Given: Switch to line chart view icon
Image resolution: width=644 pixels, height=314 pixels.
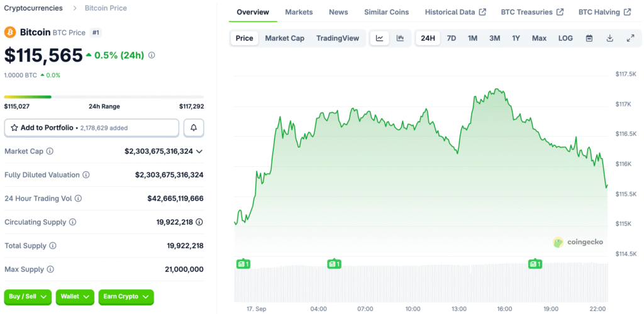Looking at the screenshot, I should coord(380,38).
